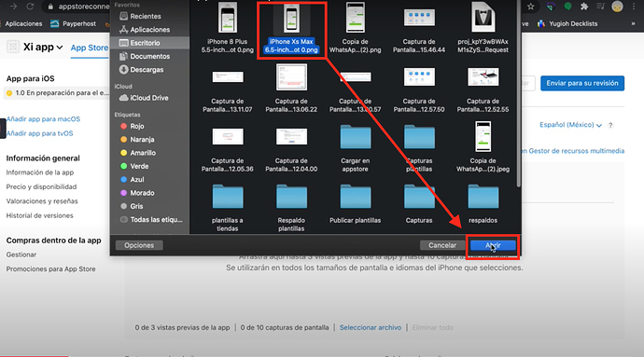644x357 pixels.
Task: Open Historial de versiones
Action: (x=39, y=215)
